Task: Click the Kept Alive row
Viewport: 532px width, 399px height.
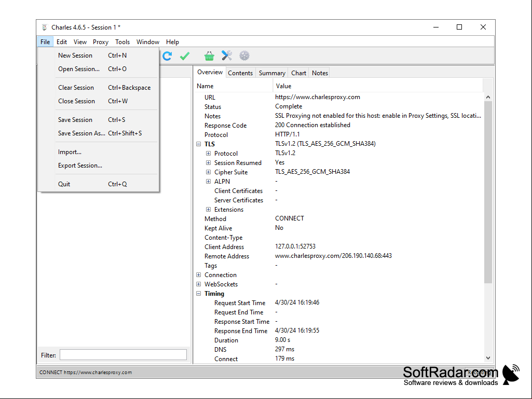Action: (x=339, y=228)
